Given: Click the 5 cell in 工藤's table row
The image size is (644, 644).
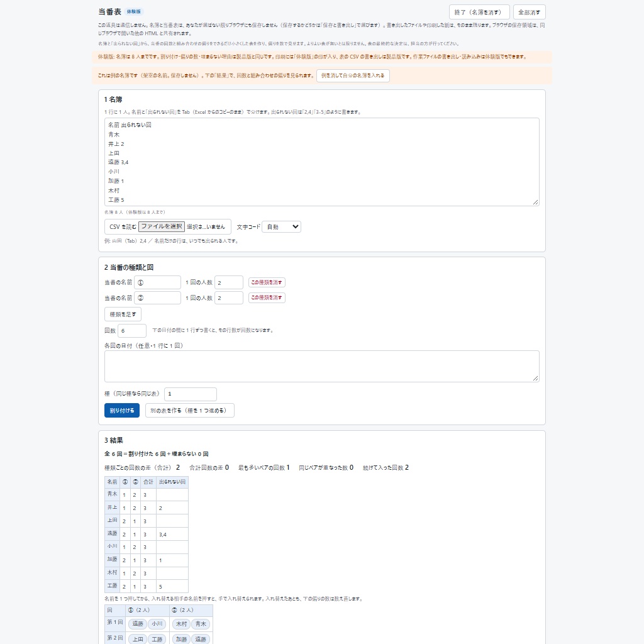Looking at the screenshot, I should point(172,587).
